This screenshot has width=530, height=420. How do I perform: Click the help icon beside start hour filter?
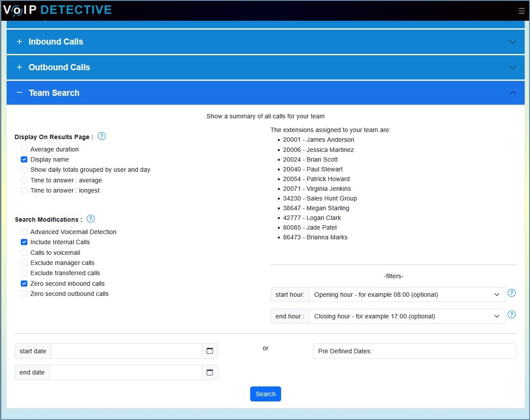511,292
